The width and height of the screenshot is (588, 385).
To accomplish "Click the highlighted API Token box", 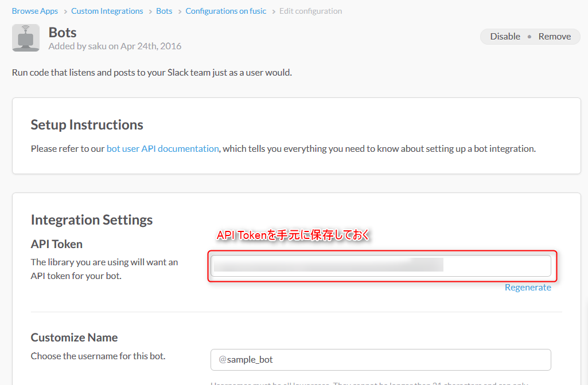I will click(x=381, y=265).
